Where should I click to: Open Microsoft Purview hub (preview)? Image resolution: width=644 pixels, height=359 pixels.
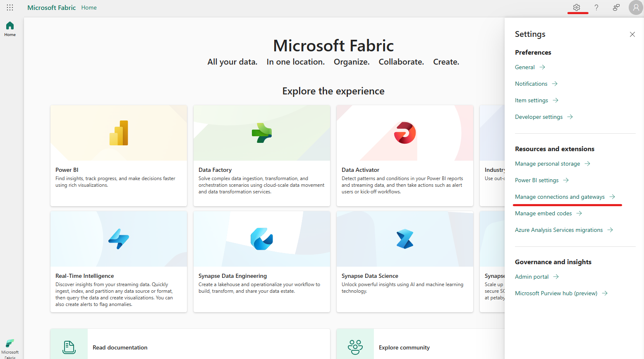(x=556, y=293)
